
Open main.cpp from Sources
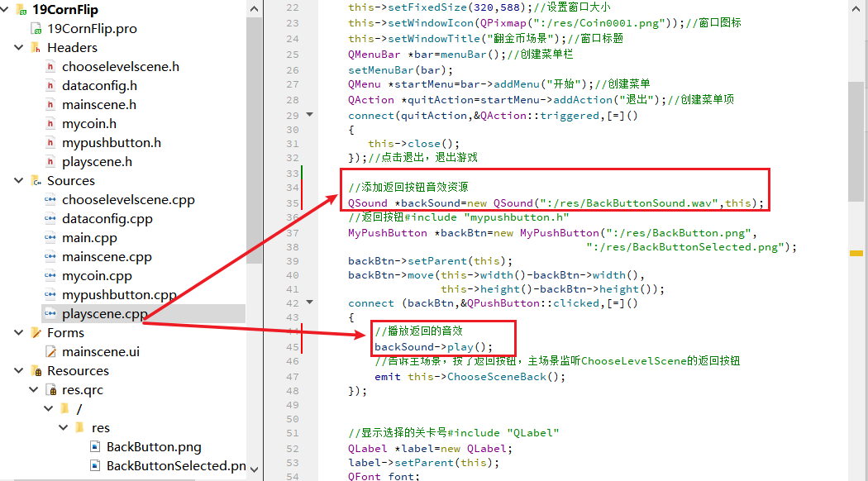89,237
